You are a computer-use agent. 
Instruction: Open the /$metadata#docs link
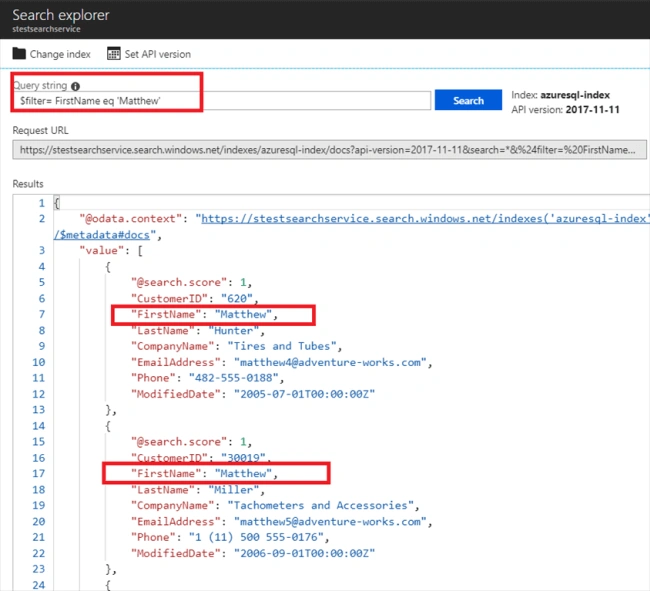point(102,235)
